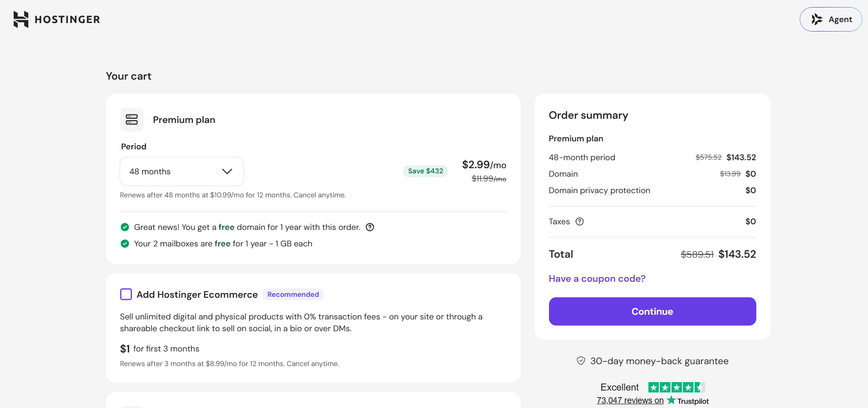Screen dimensions: 868x408
Task: Click the 'Domain privacy protection' row label
Action: pos(599,190)
